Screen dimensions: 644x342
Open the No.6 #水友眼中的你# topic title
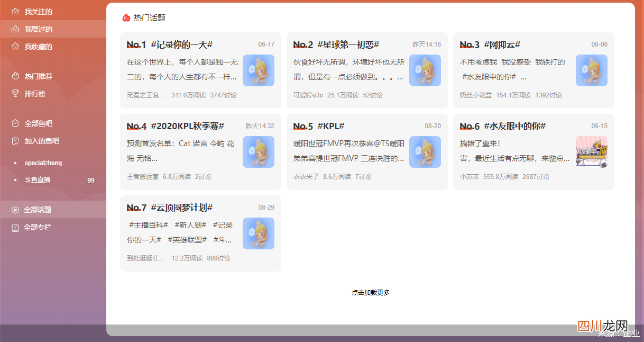[515, 126]
